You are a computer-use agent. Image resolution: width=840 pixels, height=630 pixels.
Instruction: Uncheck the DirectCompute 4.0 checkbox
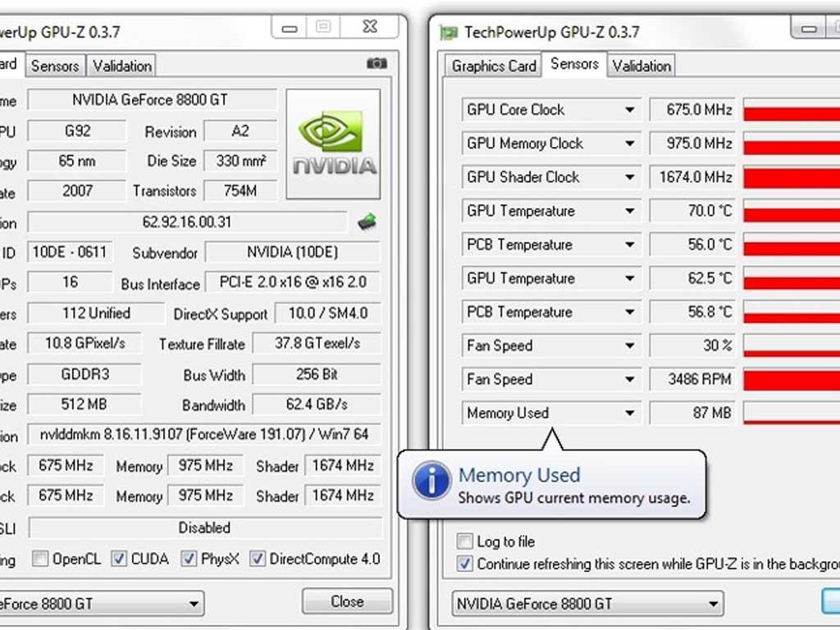258,559
